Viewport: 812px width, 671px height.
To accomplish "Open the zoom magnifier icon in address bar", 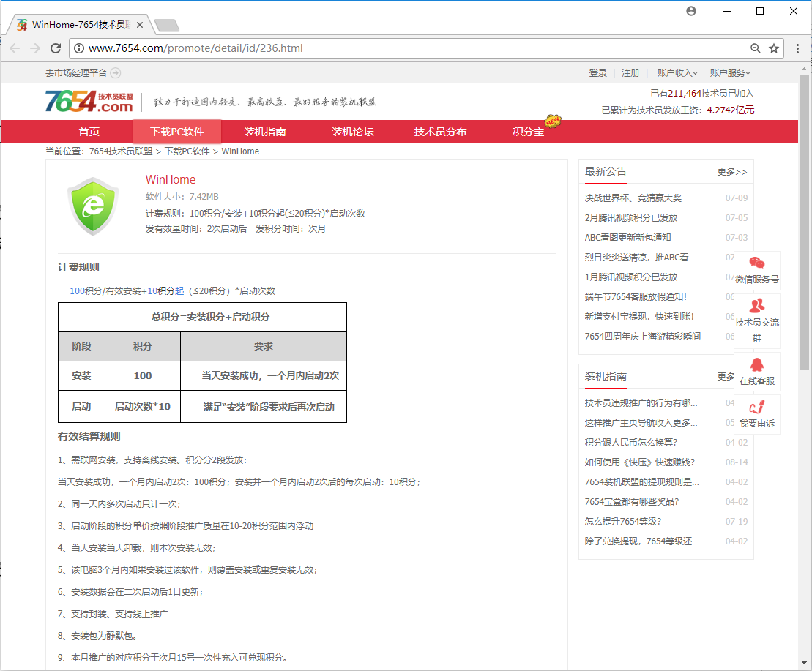I will point(756,48).
